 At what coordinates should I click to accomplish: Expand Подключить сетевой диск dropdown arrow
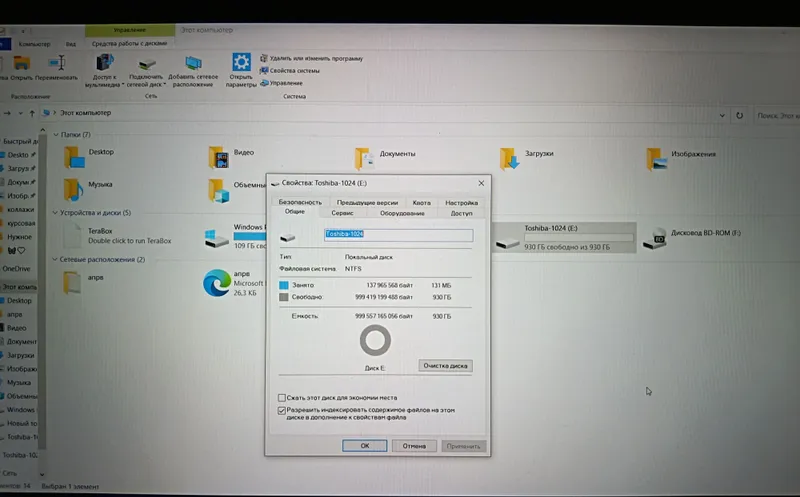[x=164, y=85]
